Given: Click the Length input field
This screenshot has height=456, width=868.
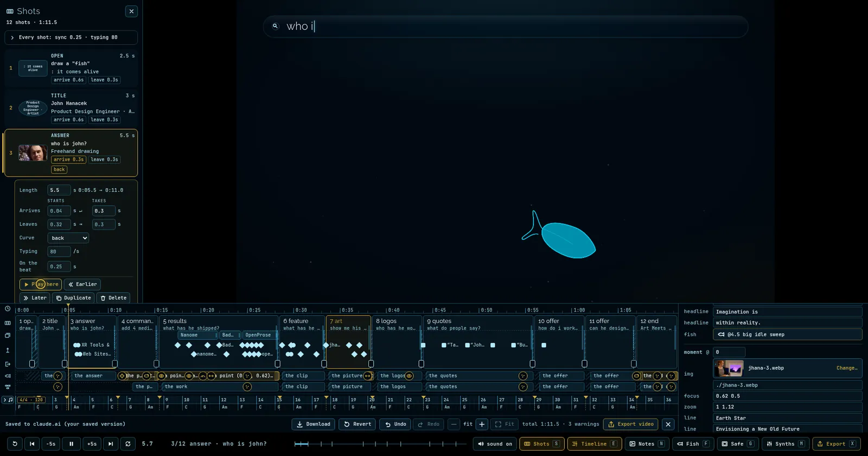Looking at the screenshot, I should point(59,190).
